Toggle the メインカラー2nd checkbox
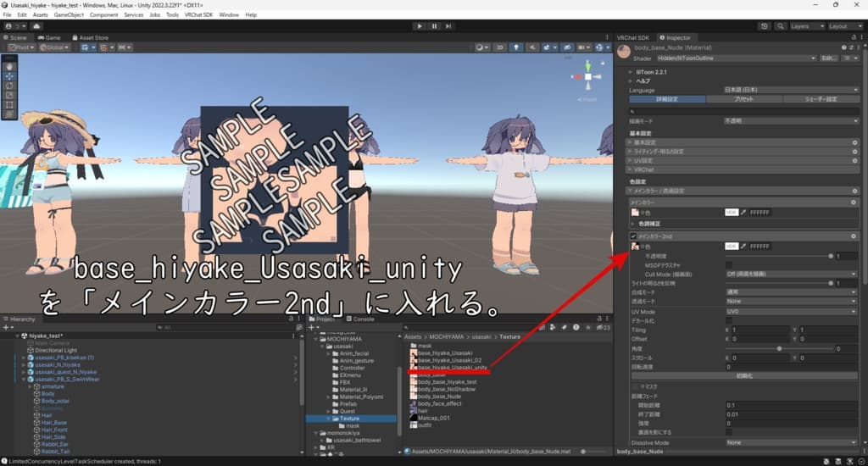Image resolution: width=868 pixels, height=466 pixels. tap(633, 236)
